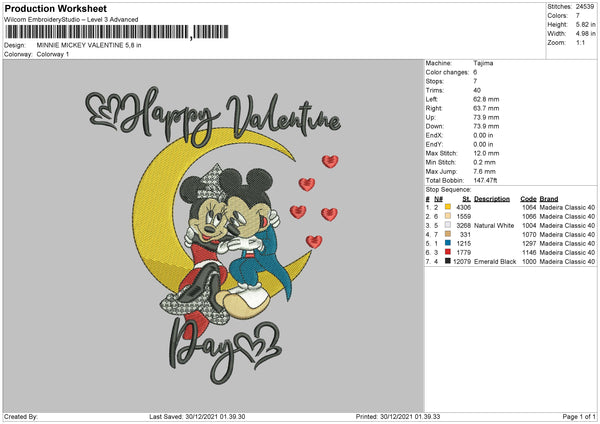Select stitch count '4306' in row 1

click(x=463, y=207)
